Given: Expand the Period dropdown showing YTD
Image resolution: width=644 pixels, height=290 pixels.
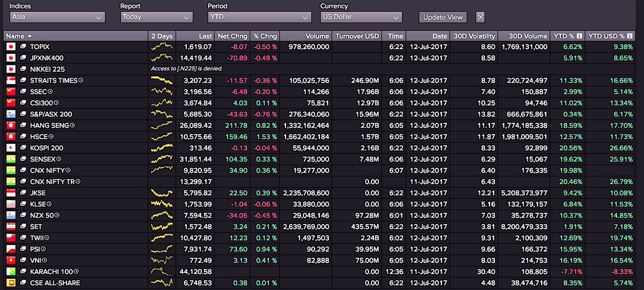Looking at the screenshot, I should [259, 17].
